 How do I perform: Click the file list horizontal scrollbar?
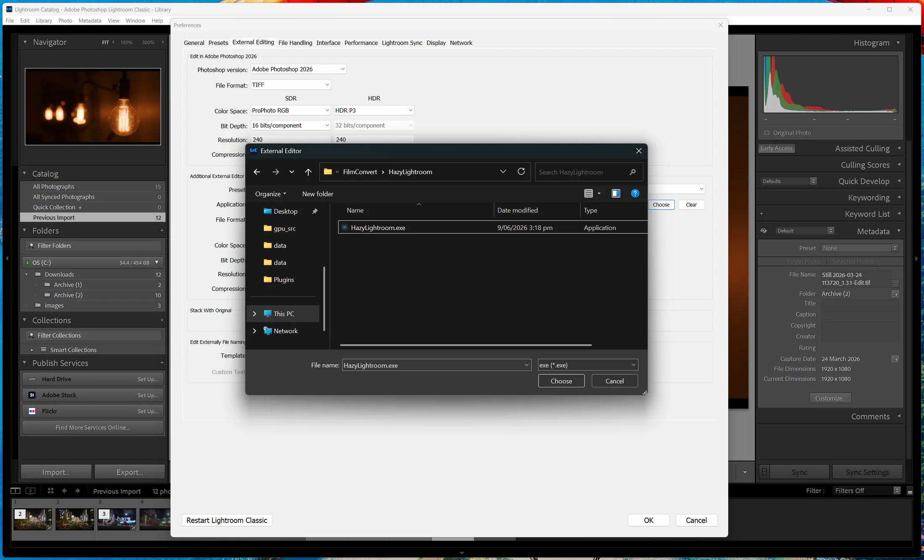pyautogui.click(x=466, y=345)
